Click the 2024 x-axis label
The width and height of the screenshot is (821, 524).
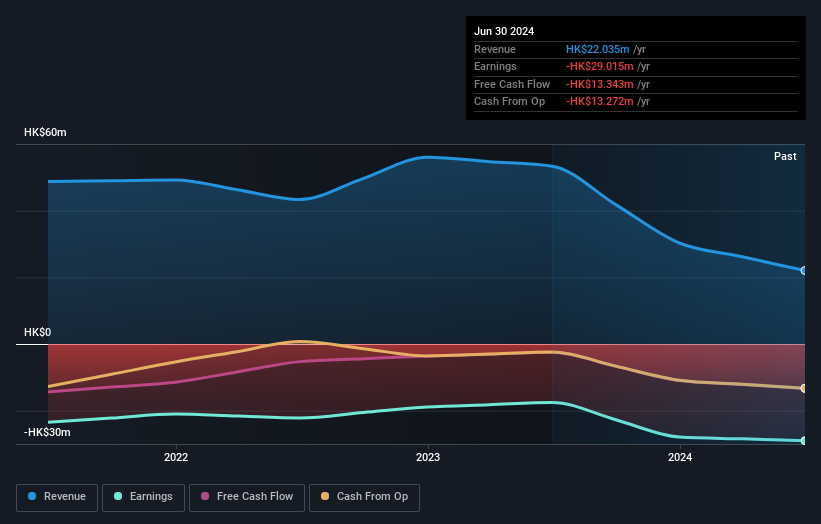point(680,458)
